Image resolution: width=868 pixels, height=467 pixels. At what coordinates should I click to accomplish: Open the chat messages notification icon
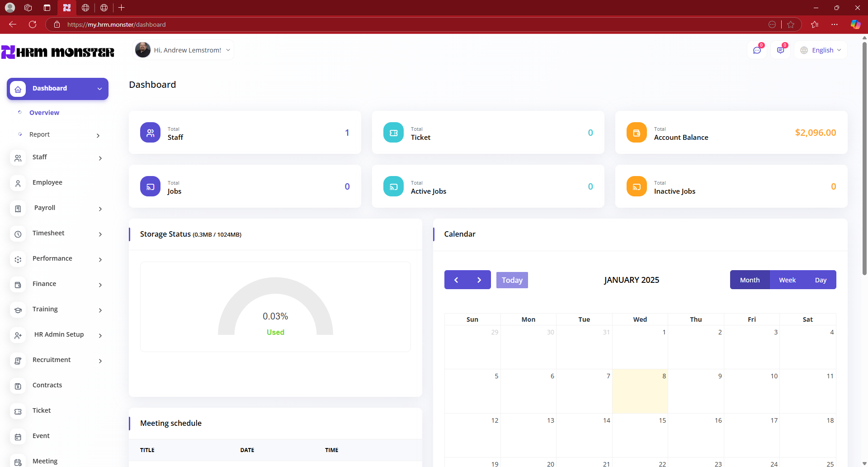757,50
